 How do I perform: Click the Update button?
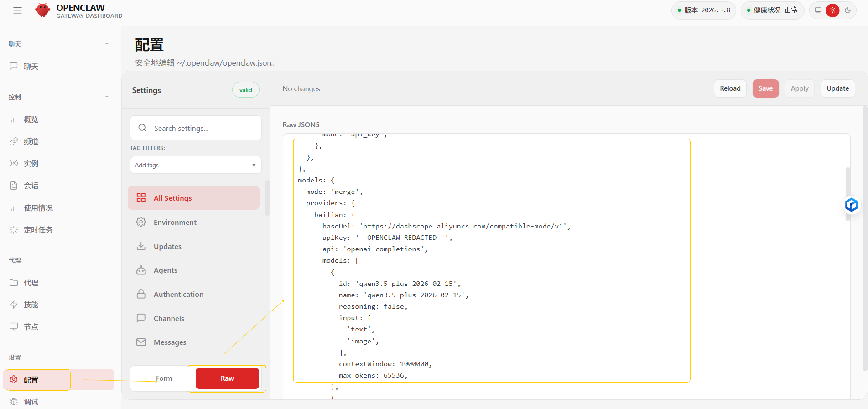click(837, 88)
